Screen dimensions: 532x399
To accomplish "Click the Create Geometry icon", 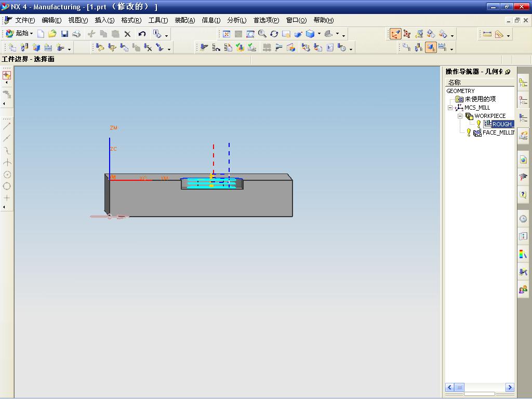I will point(36,48).
